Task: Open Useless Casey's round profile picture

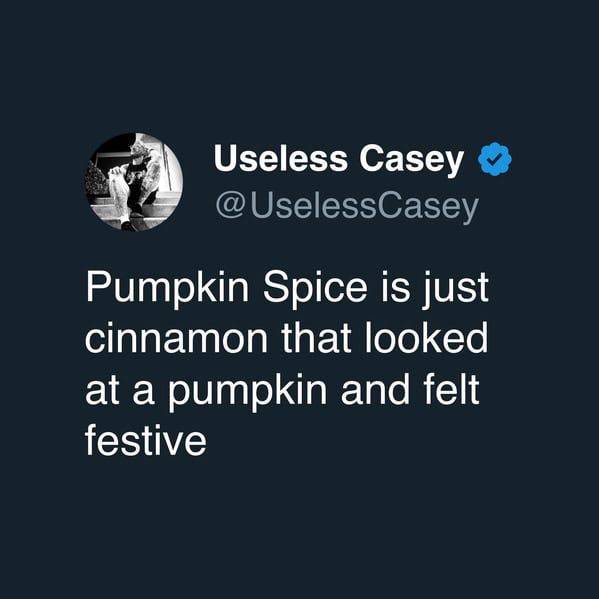Action: tap(133, 182)
